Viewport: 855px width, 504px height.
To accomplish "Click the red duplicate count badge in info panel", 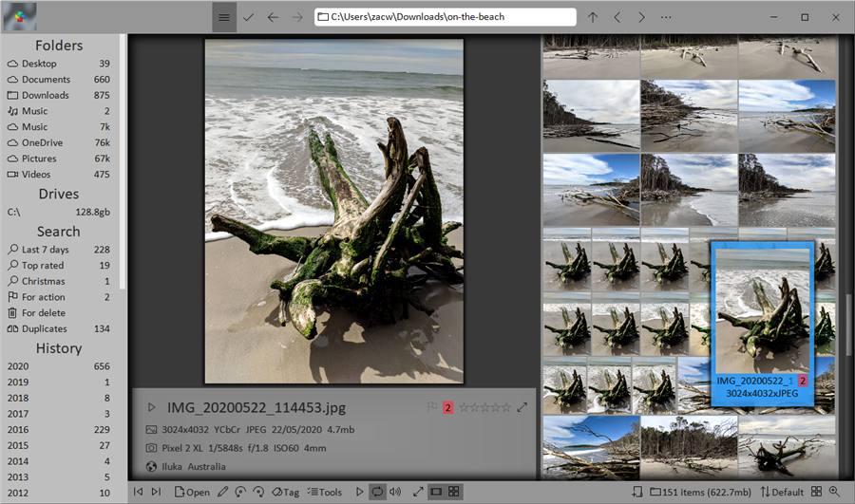I will (447, 407).
